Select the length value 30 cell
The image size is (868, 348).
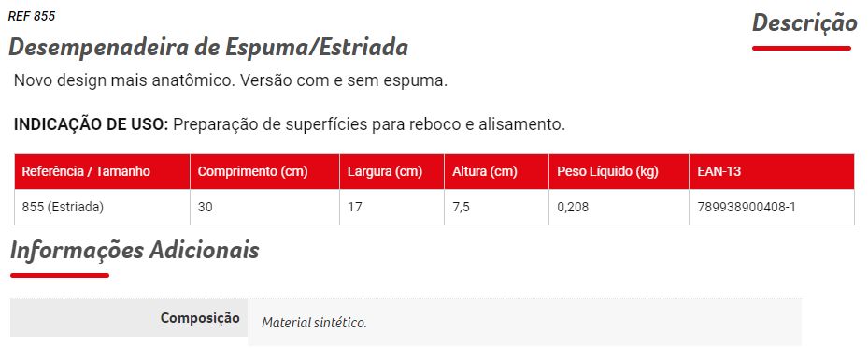point(264,208)
